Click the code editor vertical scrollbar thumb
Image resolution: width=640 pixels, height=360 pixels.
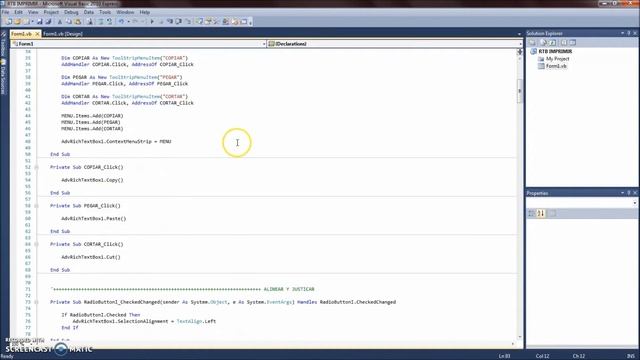pyautogui.click(x=520, y=91)
